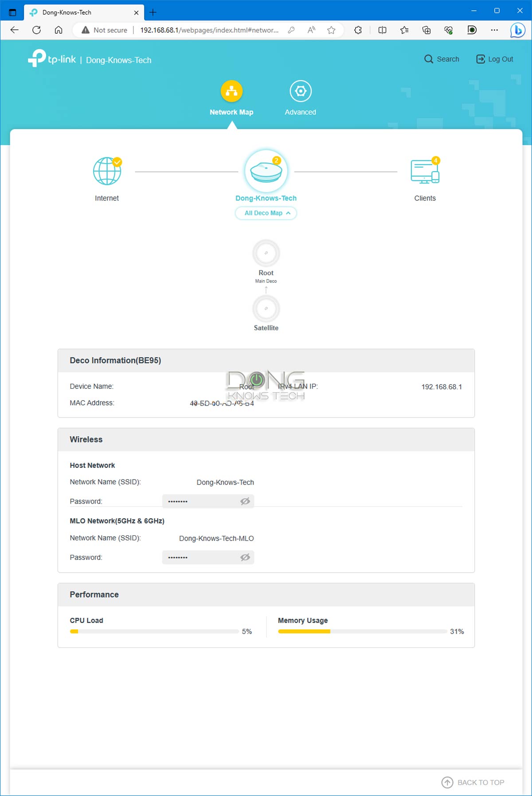The height and width of the screenshot is (796, 532).
Task: Add this page to favorites star
Action: (x=331, y=30)
